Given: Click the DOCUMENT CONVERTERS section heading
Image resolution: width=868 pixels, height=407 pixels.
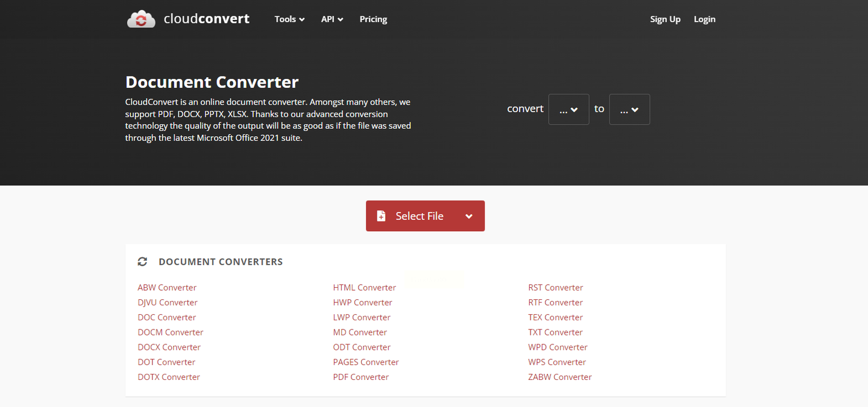Looking at the screenshot, I should [221, 262].
